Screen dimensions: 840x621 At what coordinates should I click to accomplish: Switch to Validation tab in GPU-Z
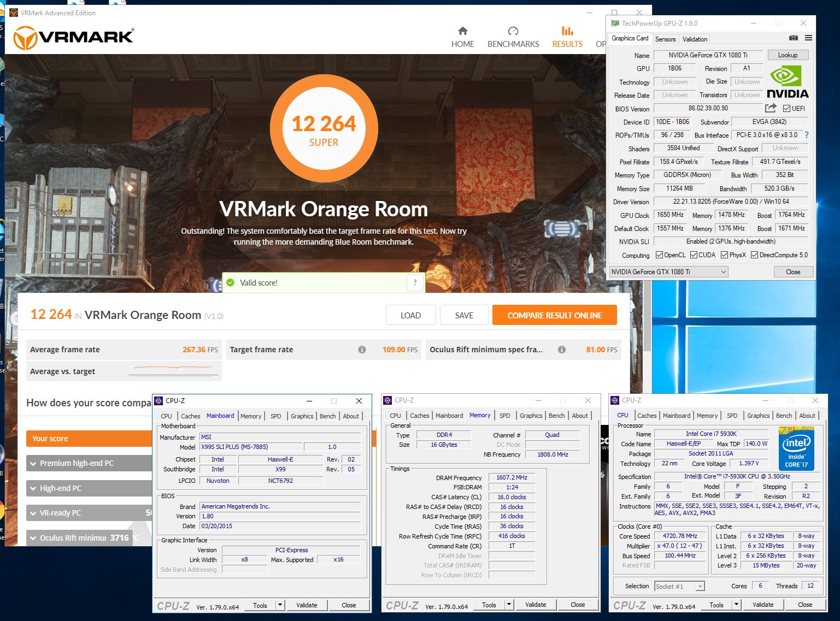[x=695, y=39]
